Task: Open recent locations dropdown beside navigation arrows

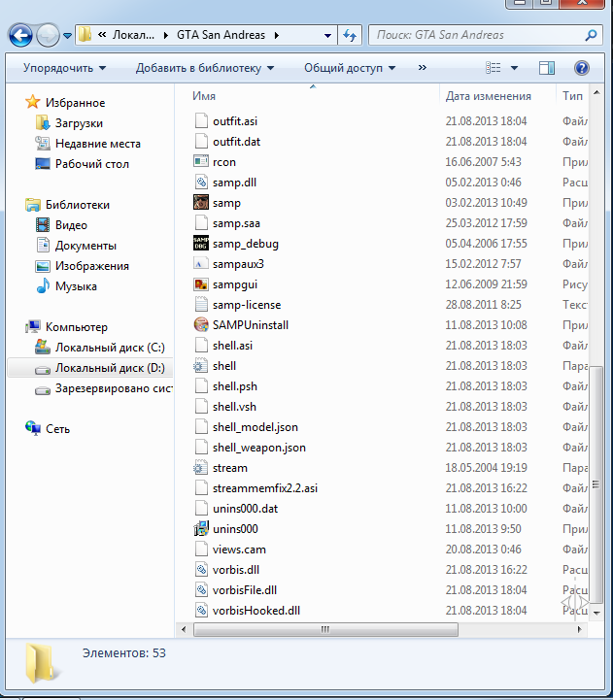Action: click(67, 36)
